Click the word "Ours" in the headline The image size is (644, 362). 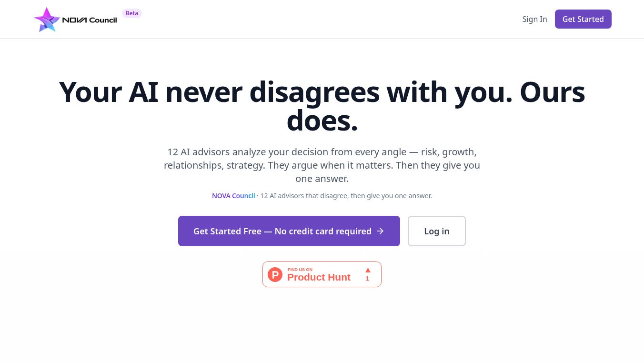tap(552, 92)
